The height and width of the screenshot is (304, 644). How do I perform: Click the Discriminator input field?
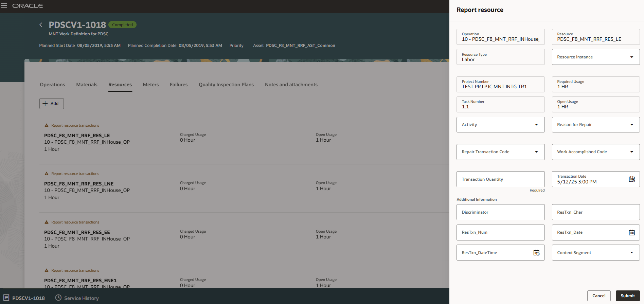pos(501,212)
